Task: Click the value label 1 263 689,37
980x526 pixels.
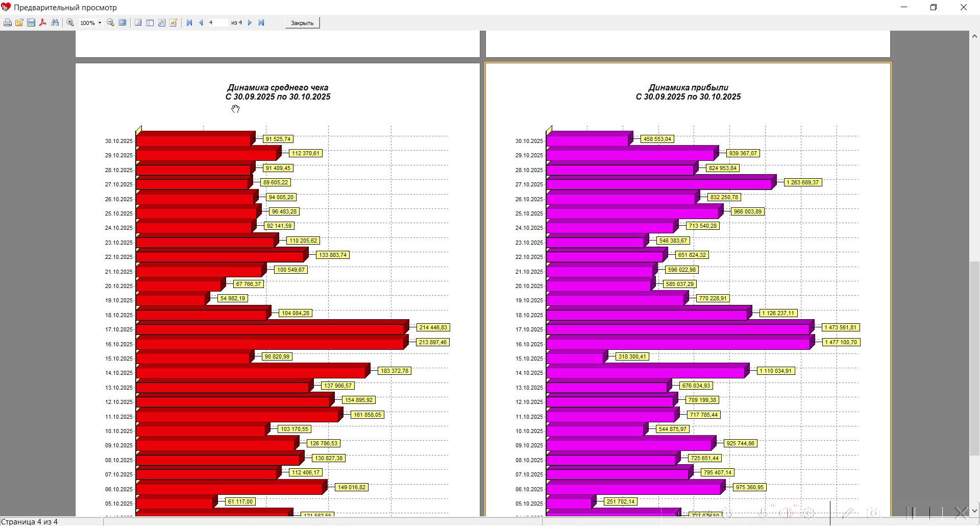Action: pyautogui.click(x=803, y=183)
